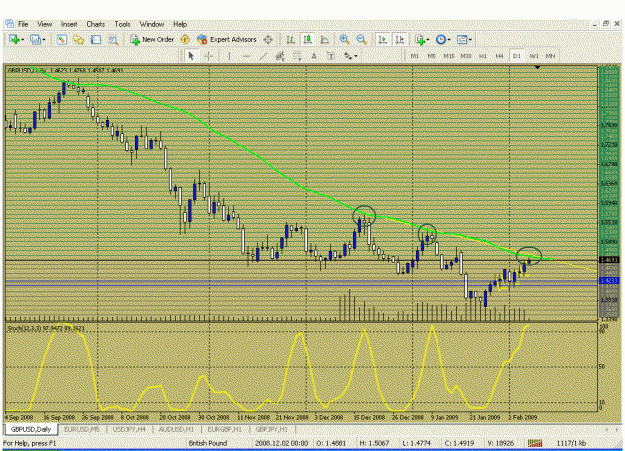Select the Fibonacci retracement tool

click(297, 56)
